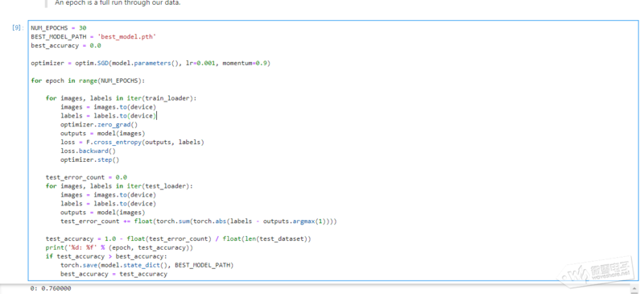Click the cell prompt number [9]
The image size is (644, 294).
pyautogui.click(x=18, y=27)
